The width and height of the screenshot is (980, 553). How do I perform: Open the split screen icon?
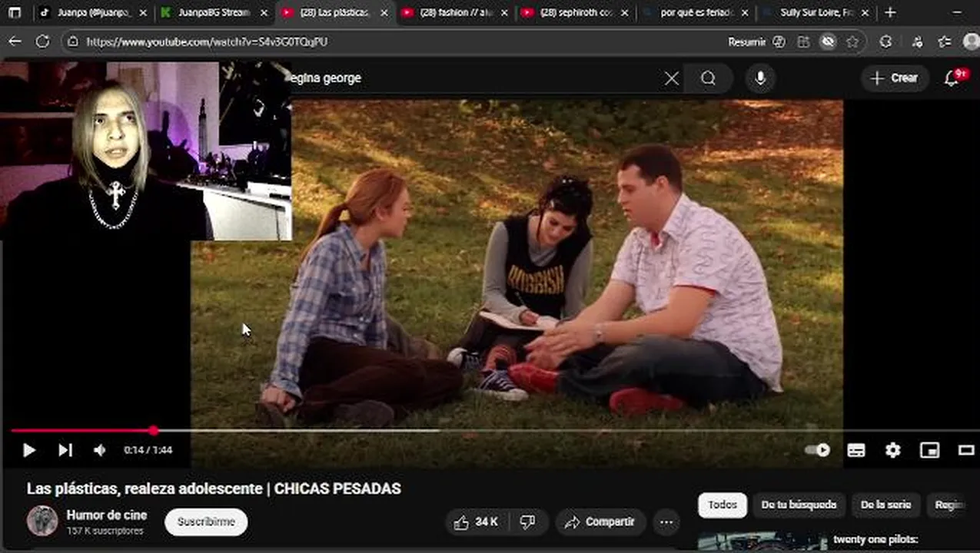803,42
